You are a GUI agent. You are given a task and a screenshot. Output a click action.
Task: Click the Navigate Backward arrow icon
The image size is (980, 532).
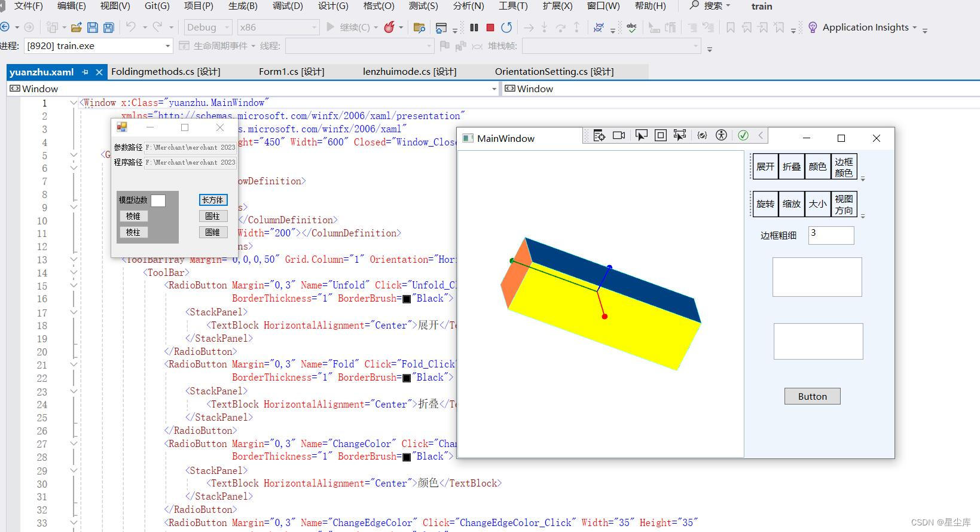(x=5, y=28)
